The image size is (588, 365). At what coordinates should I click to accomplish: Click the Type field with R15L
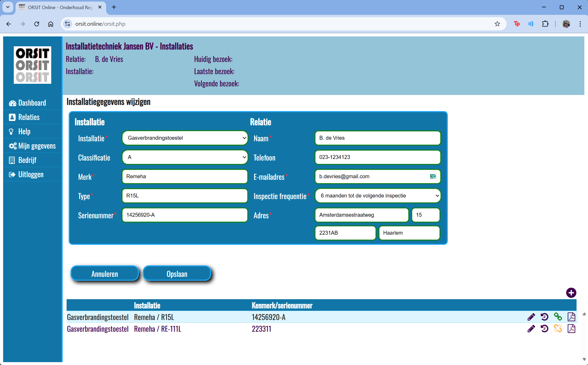coord(185,196)
